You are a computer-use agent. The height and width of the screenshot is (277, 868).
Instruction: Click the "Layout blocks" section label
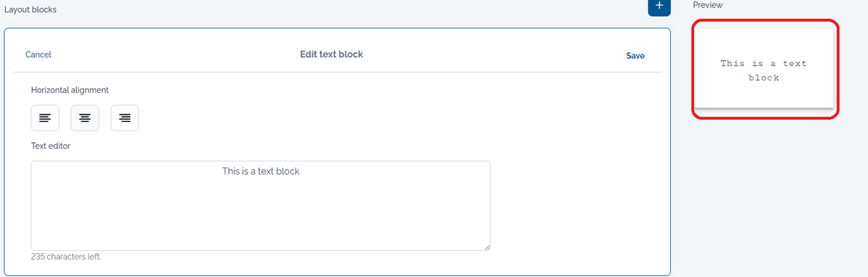click(x=30, y=9)
